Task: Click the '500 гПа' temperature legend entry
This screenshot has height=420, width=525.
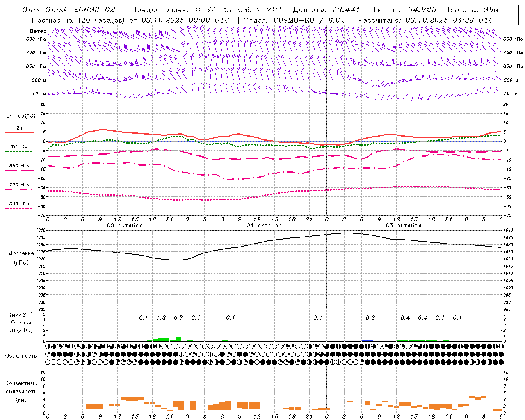Action: tap(19, 204)
